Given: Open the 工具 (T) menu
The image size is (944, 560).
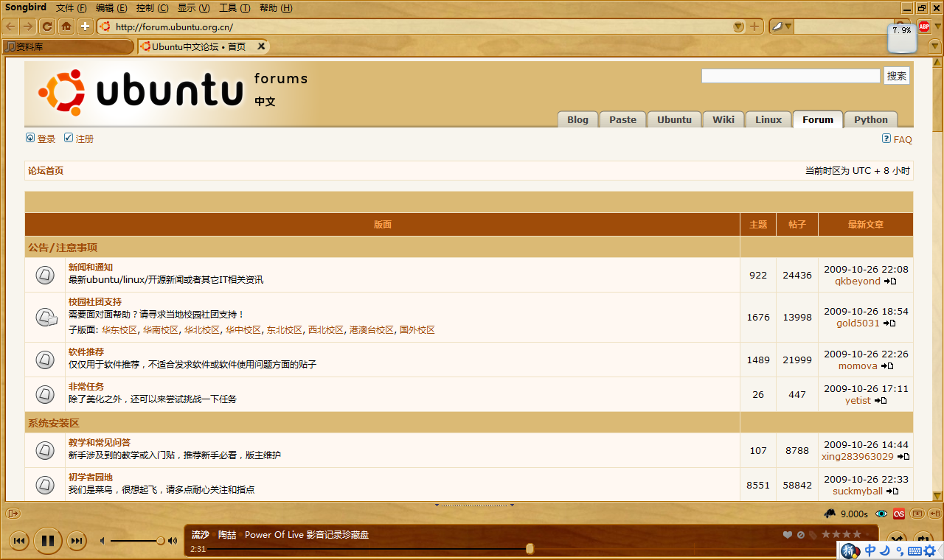Looking at the screenshot, I should pos(235,8).
